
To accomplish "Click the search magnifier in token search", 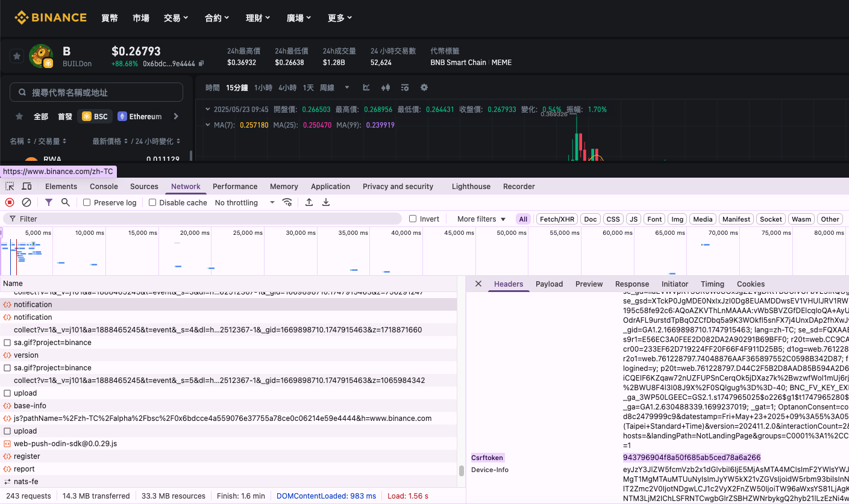I will pyautogui.click(x=22, y=92).
